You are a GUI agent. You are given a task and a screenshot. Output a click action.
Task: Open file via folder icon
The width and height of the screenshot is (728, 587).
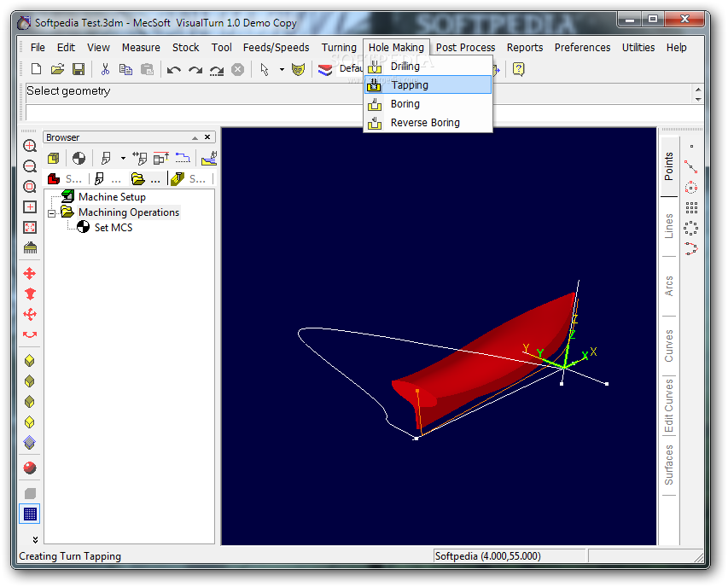[57, 70]
